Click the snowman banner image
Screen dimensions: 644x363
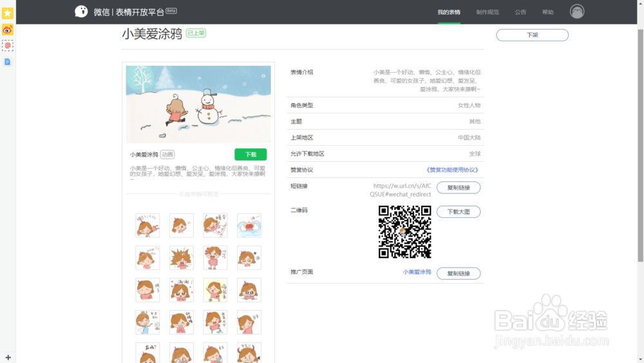(x=198, y=104)
